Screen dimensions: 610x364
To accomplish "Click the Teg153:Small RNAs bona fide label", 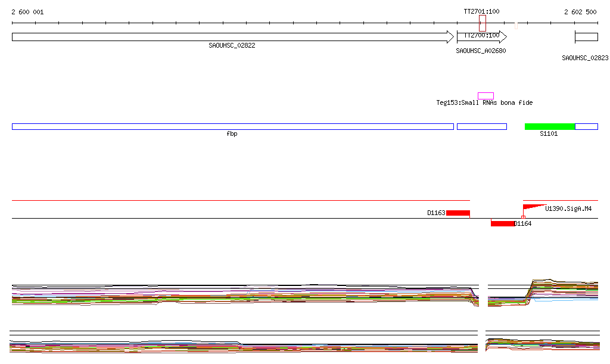I will [x=484, y=103].
